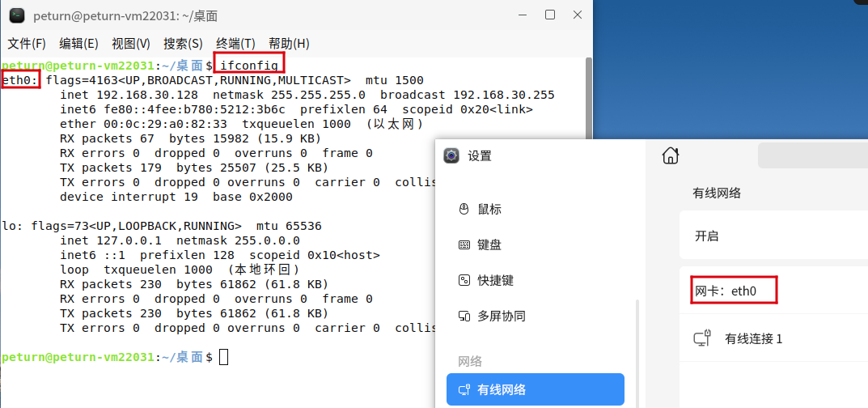The height and width of the screenshot is (408, 868).
Task: Select the highlighted 有线网络 sidebar entry
Action: coord(535,389)
